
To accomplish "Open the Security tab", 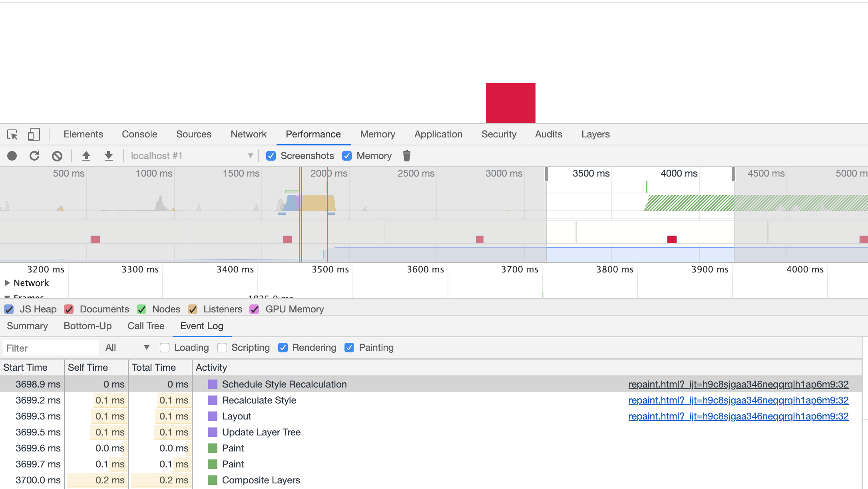I will (x=499, y=134).
